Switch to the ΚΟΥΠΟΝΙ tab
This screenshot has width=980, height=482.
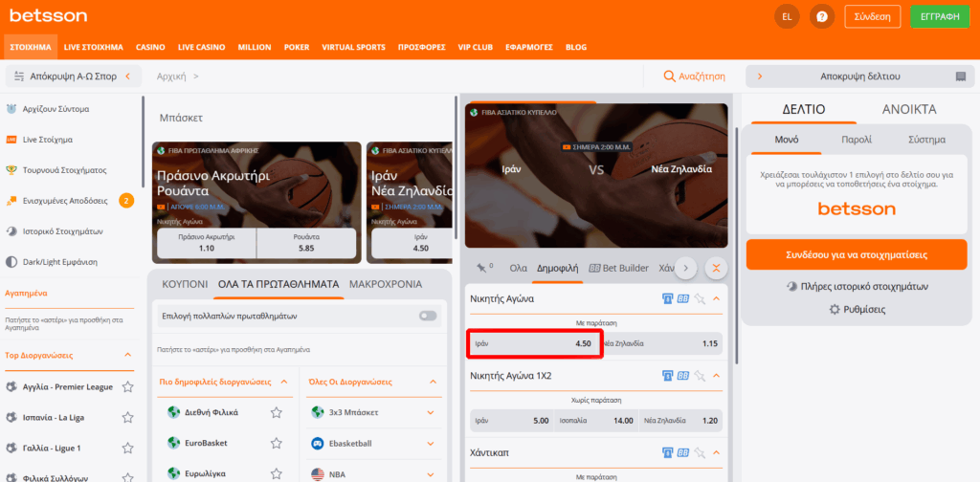pyautogui.click(x=185, y=284)
